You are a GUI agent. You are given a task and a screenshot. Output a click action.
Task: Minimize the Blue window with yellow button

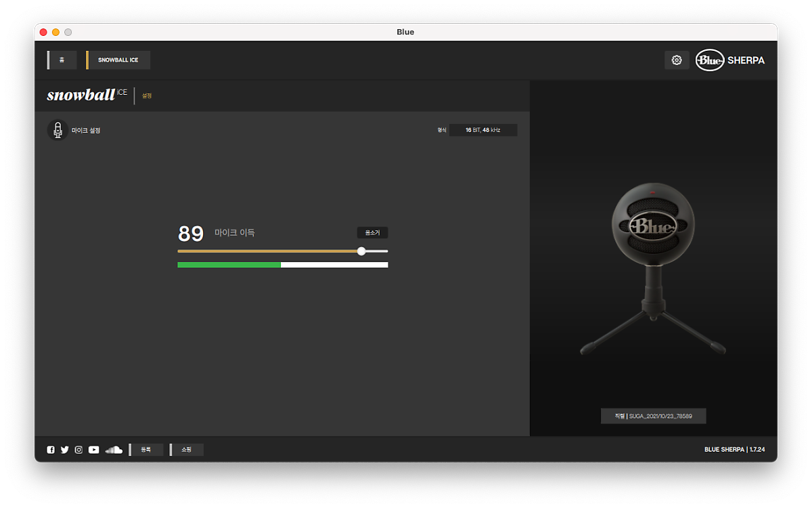click(x=55, y=32)
